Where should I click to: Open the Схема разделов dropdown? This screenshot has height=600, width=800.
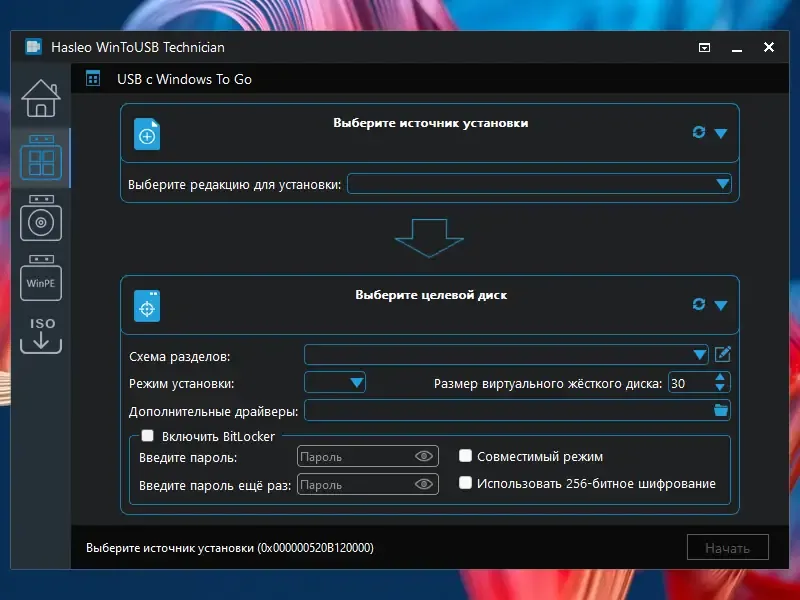click(x=506, y=355)
